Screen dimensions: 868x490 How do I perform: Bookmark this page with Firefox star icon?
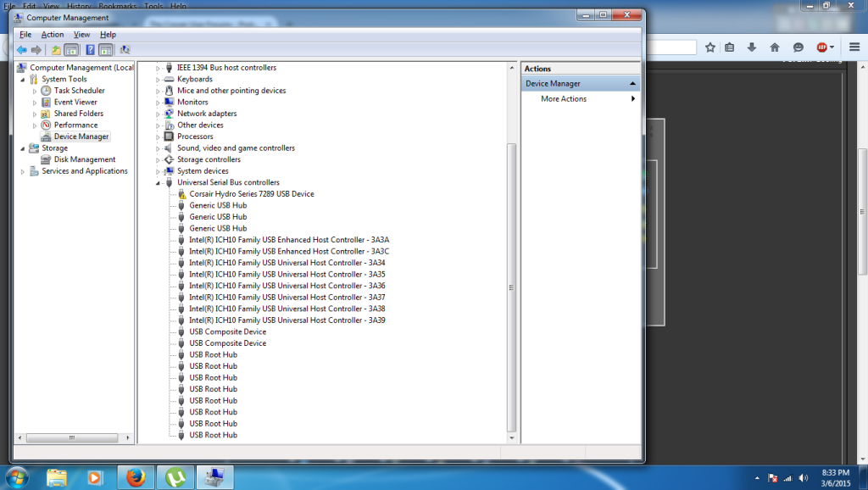point(710,47)
